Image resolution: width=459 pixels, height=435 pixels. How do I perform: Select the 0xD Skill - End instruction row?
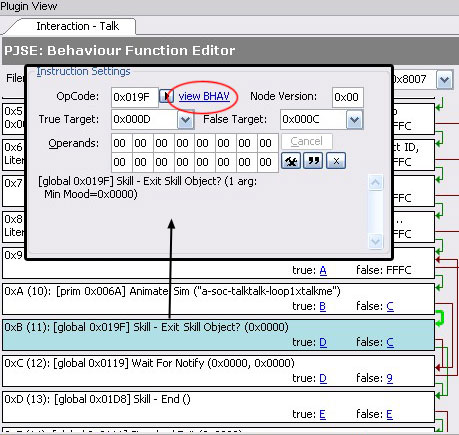point(218,407)
